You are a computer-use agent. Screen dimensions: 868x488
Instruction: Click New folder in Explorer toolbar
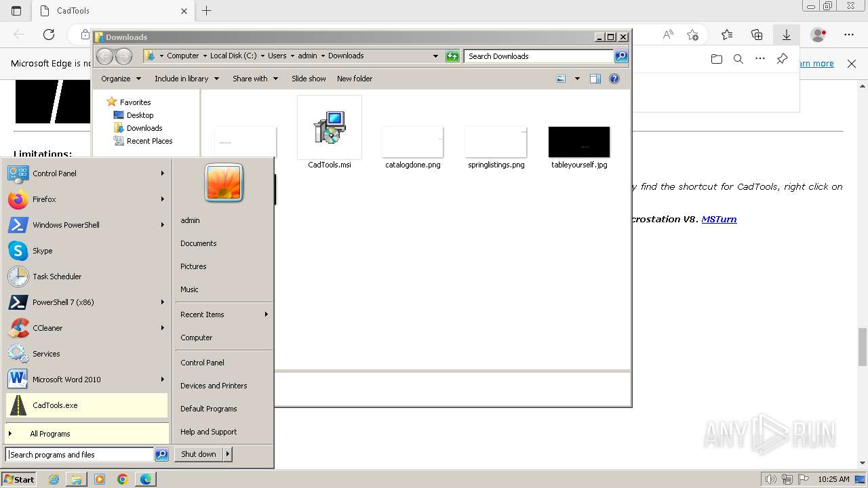355,79
